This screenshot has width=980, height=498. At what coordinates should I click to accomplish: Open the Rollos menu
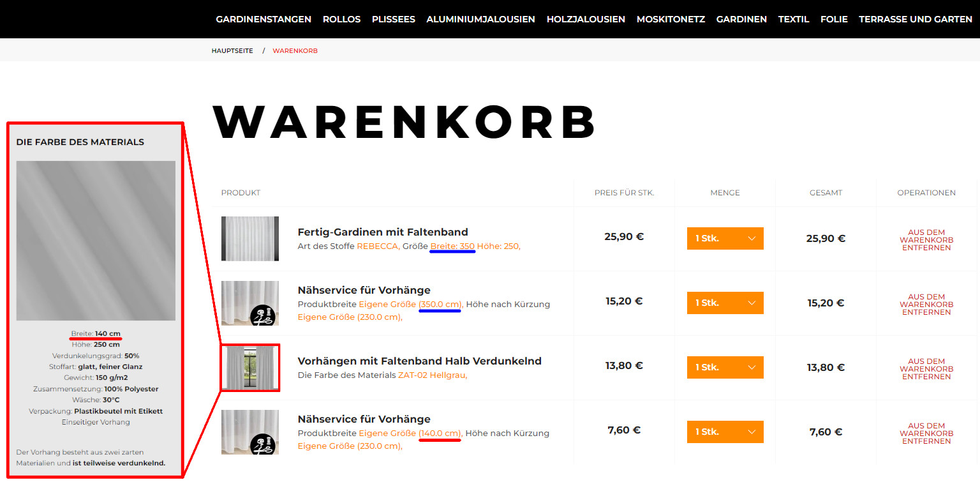coord(341,19)
